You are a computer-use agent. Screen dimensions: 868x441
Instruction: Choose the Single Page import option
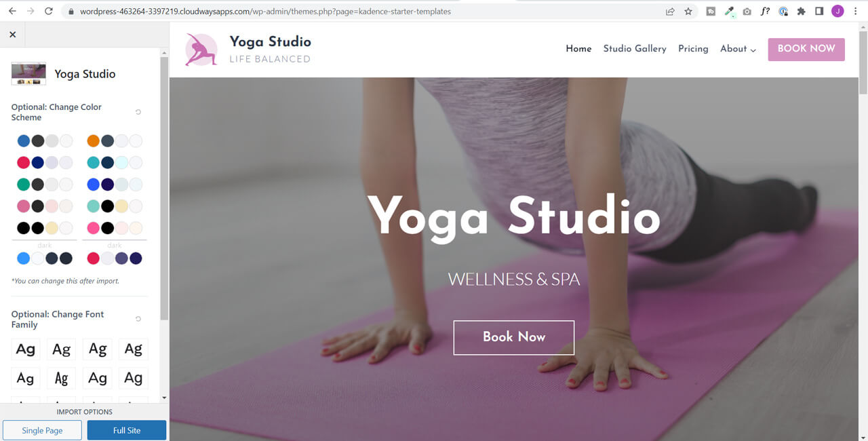tap(42, 430)
